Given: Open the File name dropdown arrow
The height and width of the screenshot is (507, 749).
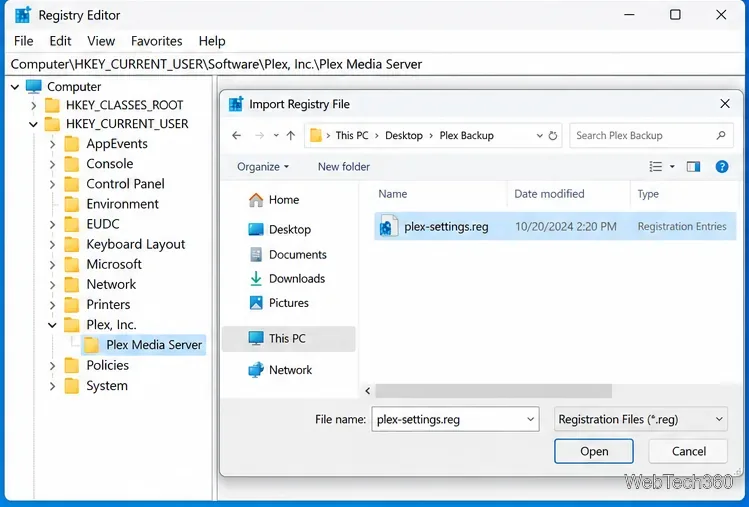Looking at the screenshot, I should point(530,420).
